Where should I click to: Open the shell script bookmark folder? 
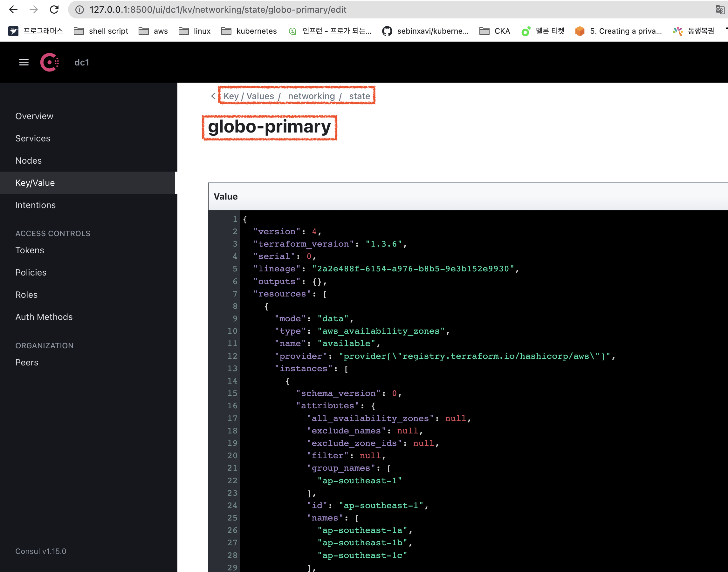101,31
